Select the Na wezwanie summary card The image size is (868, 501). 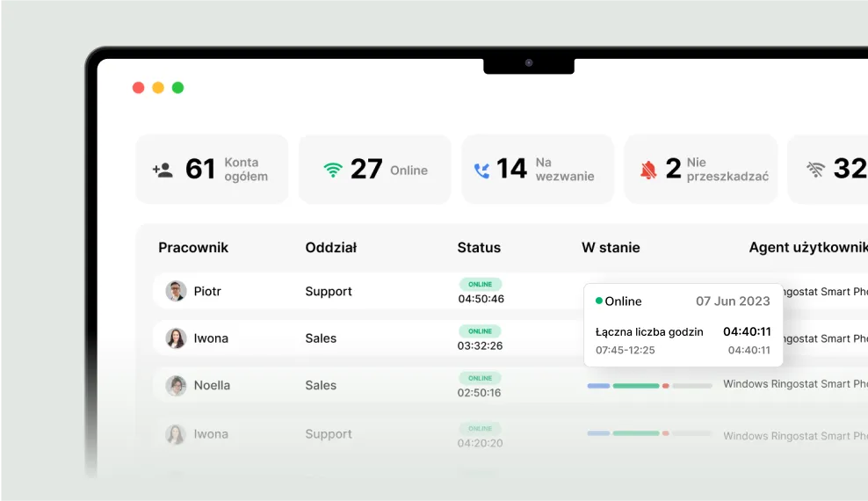coord(538,169)
